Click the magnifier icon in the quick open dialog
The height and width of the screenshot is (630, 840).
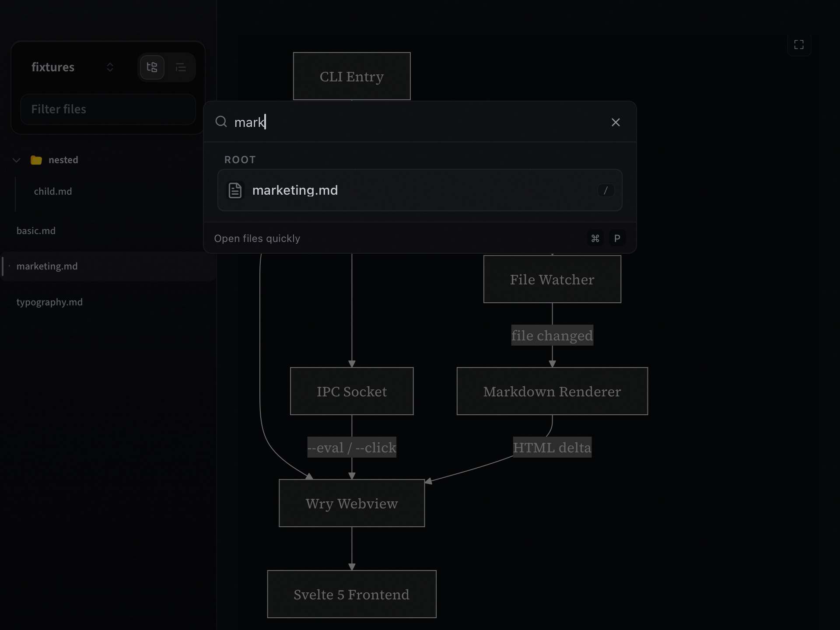220,122
